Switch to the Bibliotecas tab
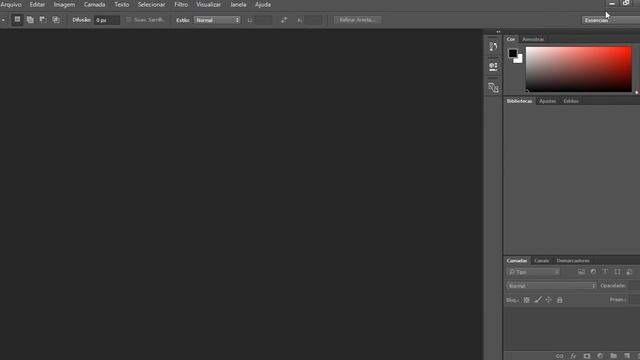Image resolution: width=640 pixels, height=360 pixels. pos(519,101)
